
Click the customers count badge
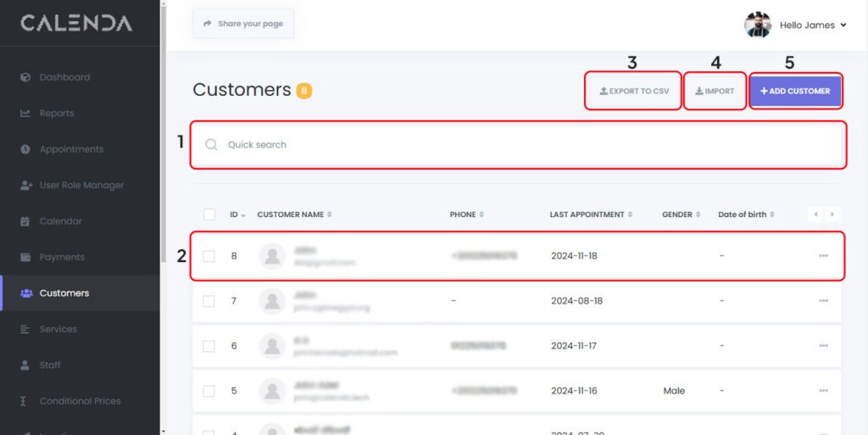(304, 91)
